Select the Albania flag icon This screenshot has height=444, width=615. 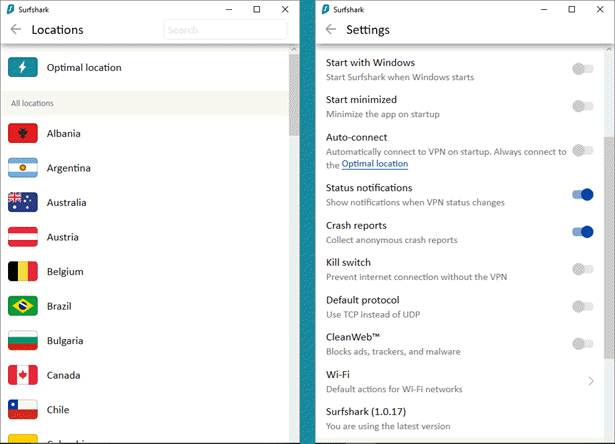coord(22,134)
